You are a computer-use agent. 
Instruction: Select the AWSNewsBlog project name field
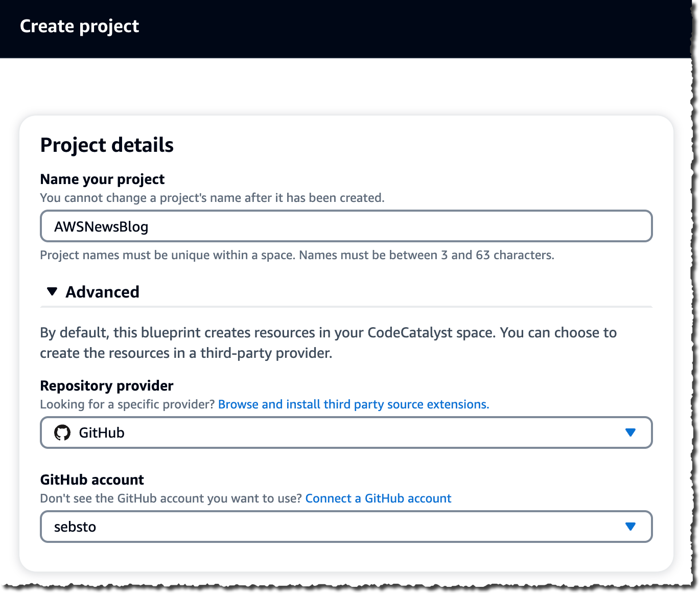[346, 225]
